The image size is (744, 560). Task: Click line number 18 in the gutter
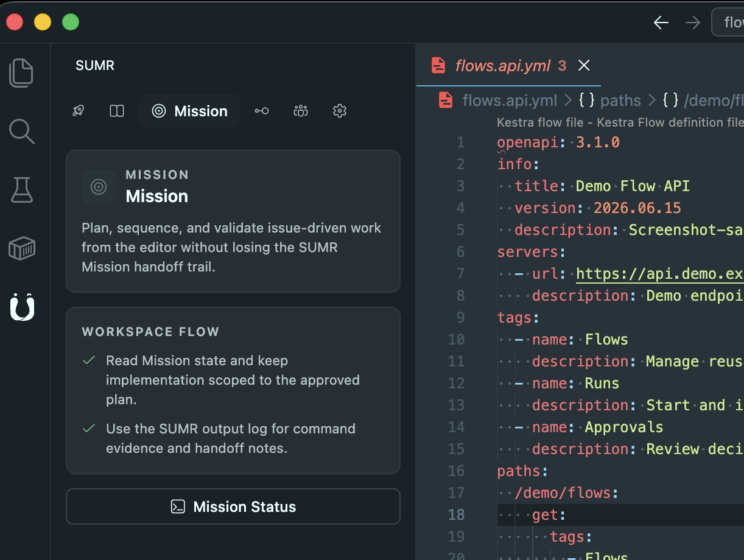(x=456, y=514)
